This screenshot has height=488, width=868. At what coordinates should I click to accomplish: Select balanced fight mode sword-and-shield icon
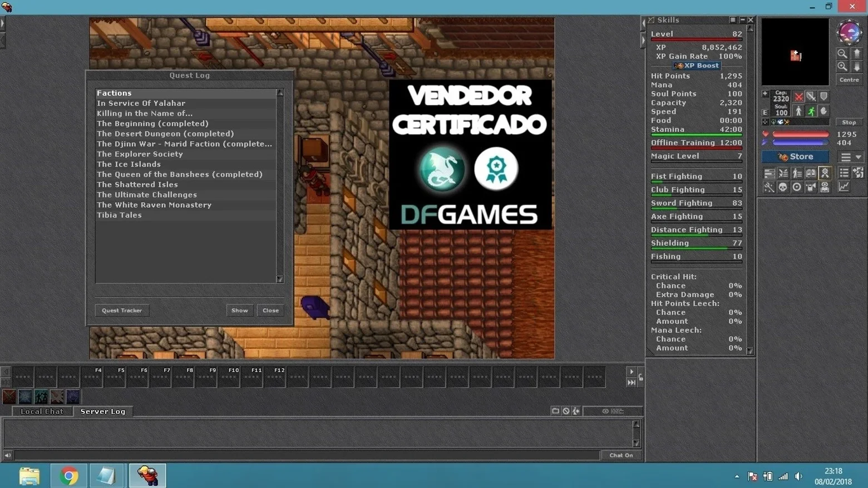click(811, 97)
